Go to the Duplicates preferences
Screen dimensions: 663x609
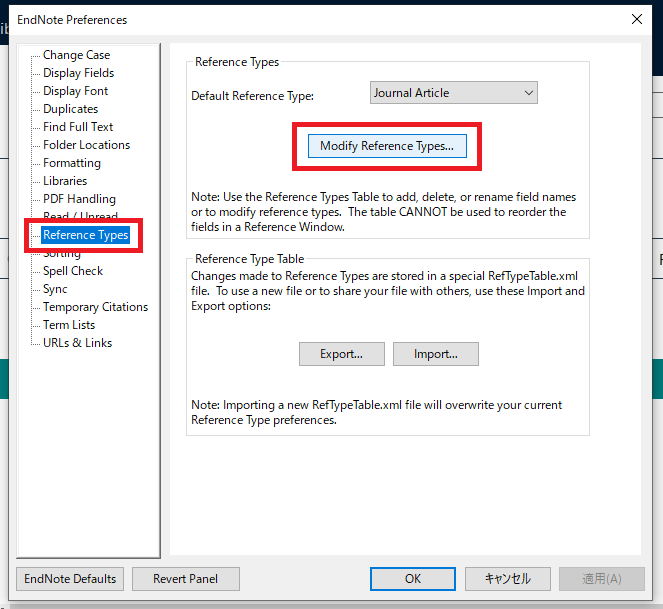[x=70, y=109]
